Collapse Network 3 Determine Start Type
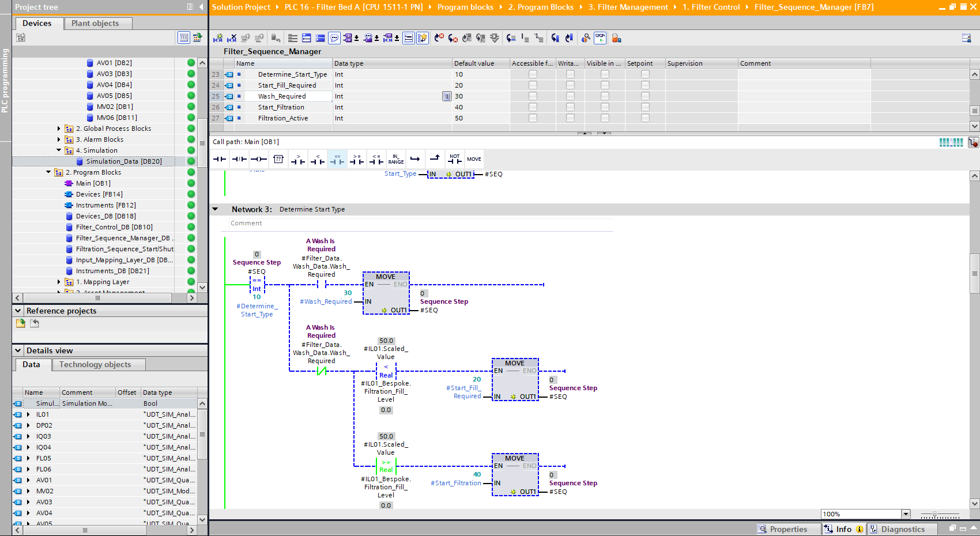Viewport: 980px width, 536px height. click(216, 209)
